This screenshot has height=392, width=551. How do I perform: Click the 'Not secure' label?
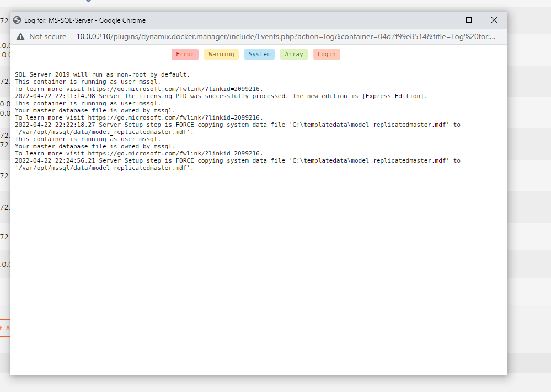pyautogui.click(x=48, y=36)
